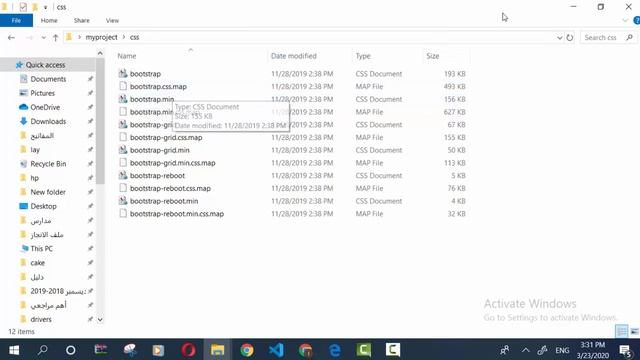Click sidebar scrollbar down arrow
The height and width of the screenshot is (360, 640).
[100, 320]
